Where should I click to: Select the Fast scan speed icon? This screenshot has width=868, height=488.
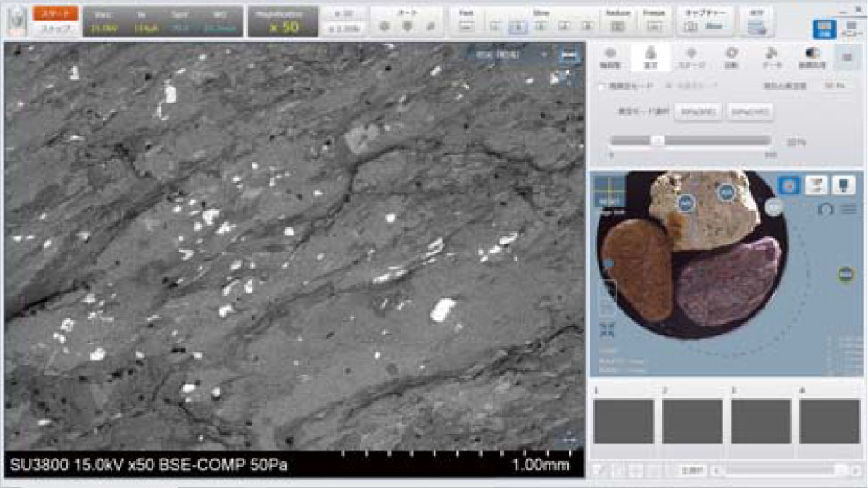[467, 27]
